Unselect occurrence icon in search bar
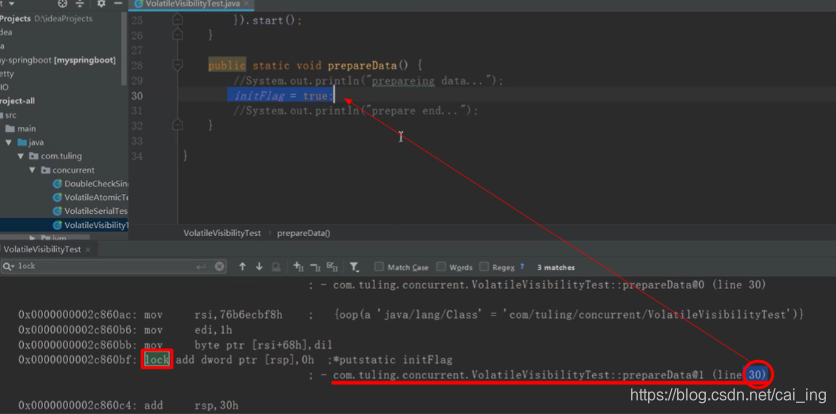Screen dimensions: 836x414 click(x=315, y=266)
